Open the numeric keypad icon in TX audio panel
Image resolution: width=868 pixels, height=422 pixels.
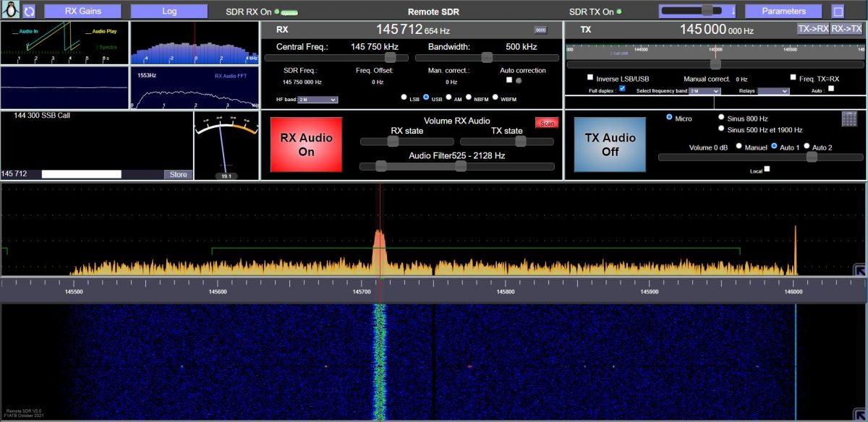point(850,119)
